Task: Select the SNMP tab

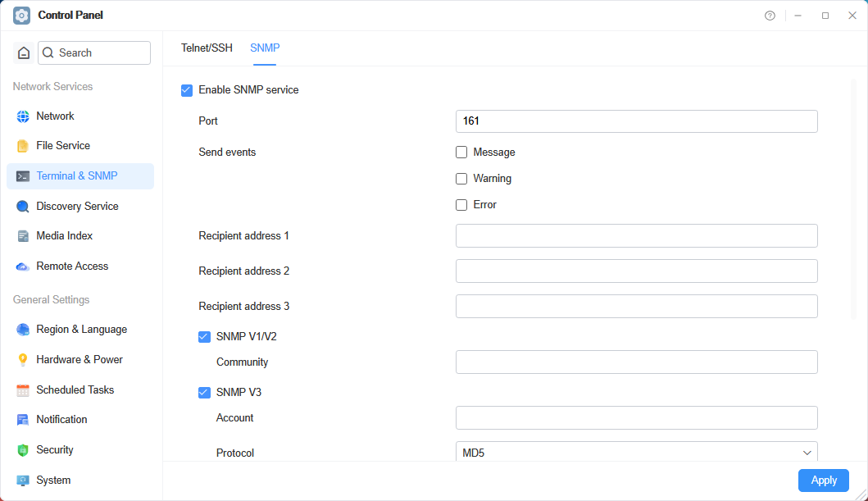Action: tap(265, 48)
